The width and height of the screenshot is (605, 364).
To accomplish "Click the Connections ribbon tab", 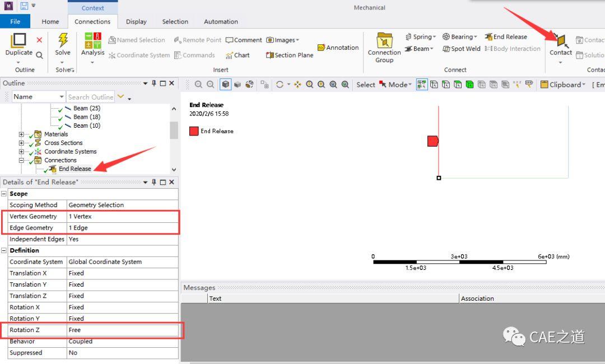I will point(92,22).
